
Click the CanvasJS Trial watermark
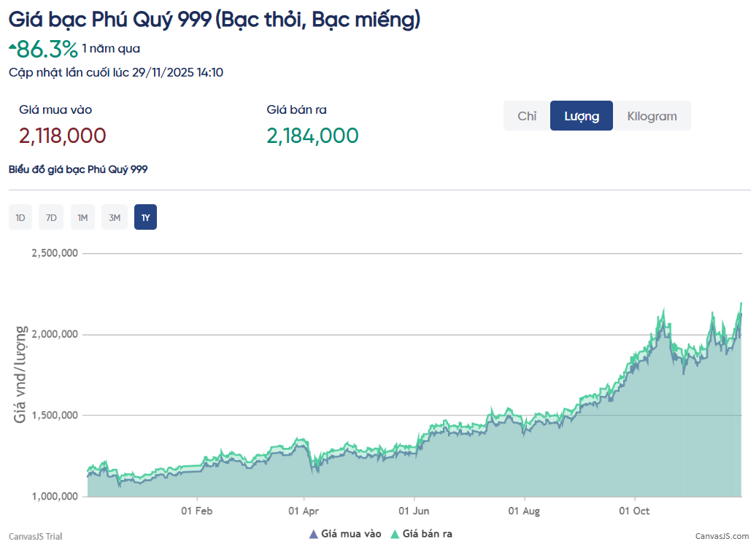(35, 536)
